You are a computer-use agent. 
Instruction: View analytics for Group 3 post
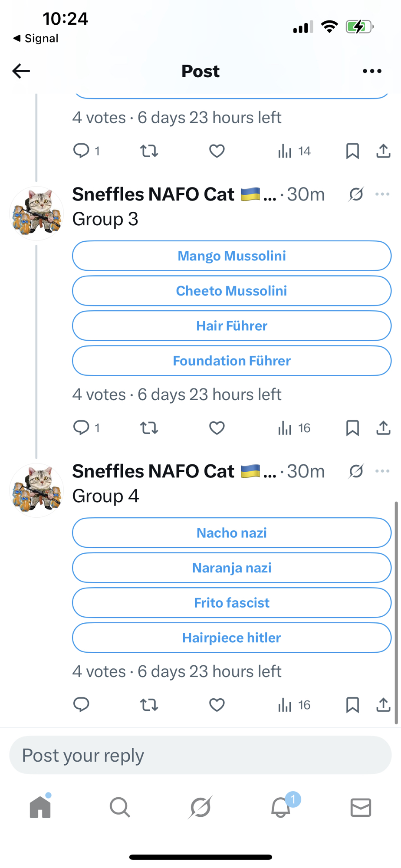click(x=294, y=428)
